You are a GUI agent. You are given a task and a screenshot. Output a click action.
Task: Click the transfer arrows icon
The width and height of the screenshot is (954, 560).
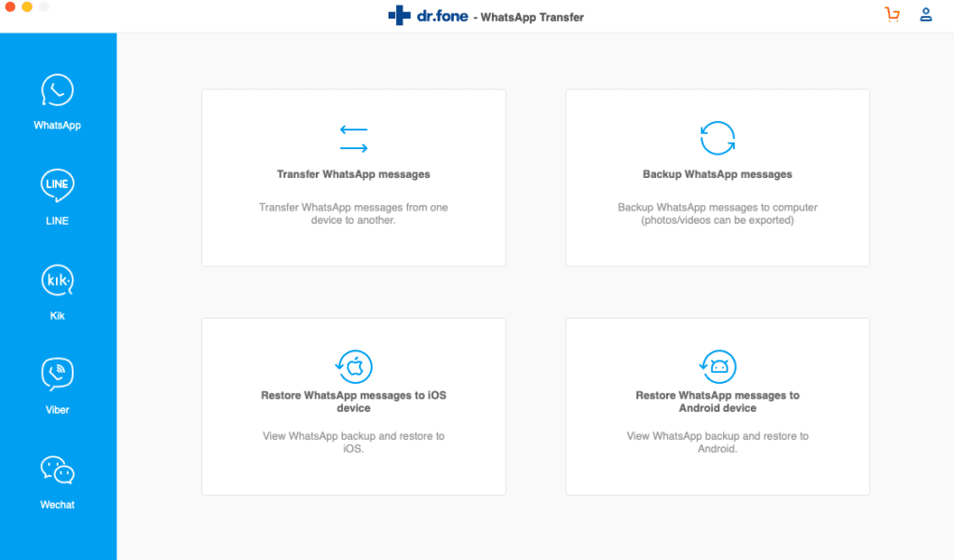pyautogui.click(x=353, y=139)
